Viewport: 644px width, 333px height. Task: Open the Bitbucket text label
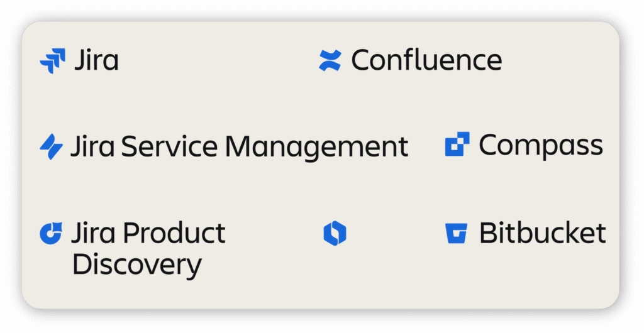coord(543,233)
